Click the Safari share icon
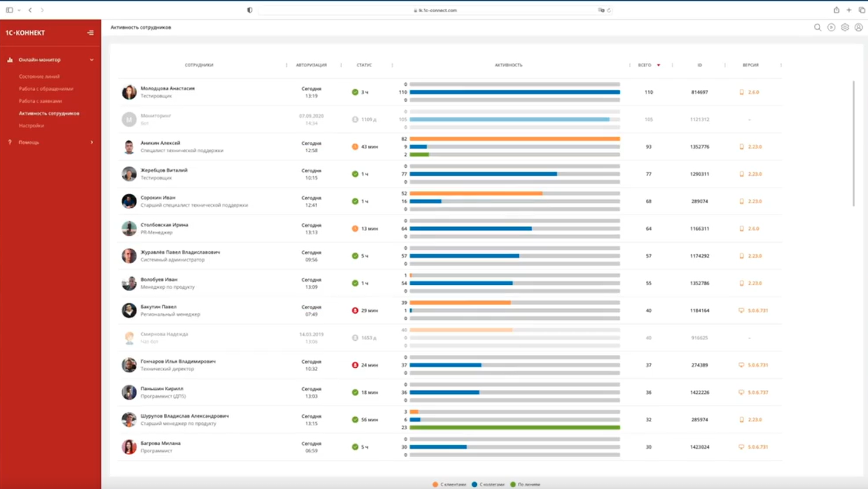Viewport: 868px width, 489px height. tap(836, 10)
